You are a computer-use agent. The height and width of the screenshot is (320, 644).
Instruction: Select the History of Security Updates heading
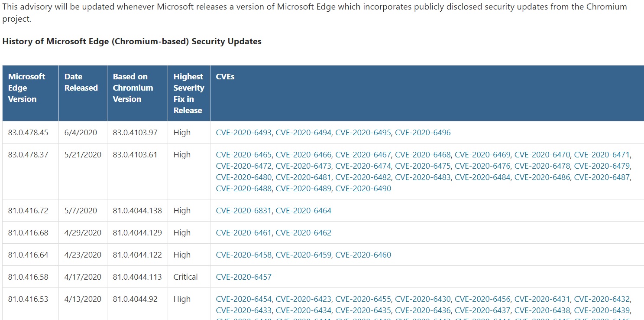pos(132,42)
